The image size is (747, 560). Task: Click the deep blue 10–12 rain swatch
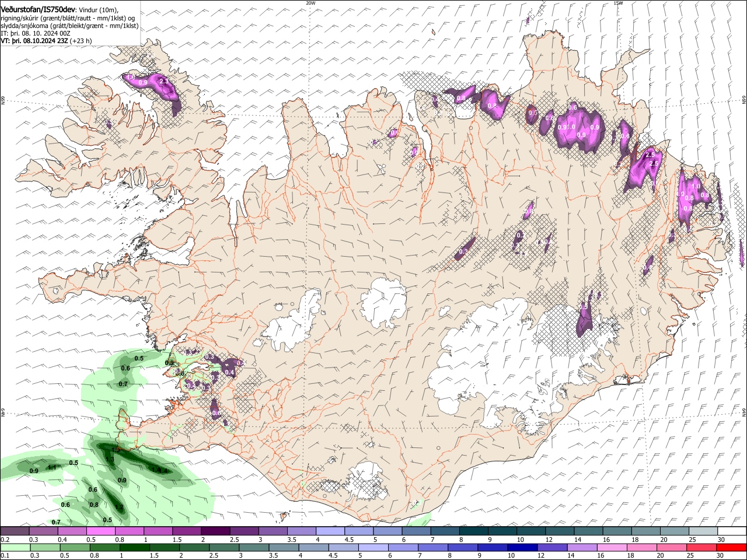[x=522, y=547]
